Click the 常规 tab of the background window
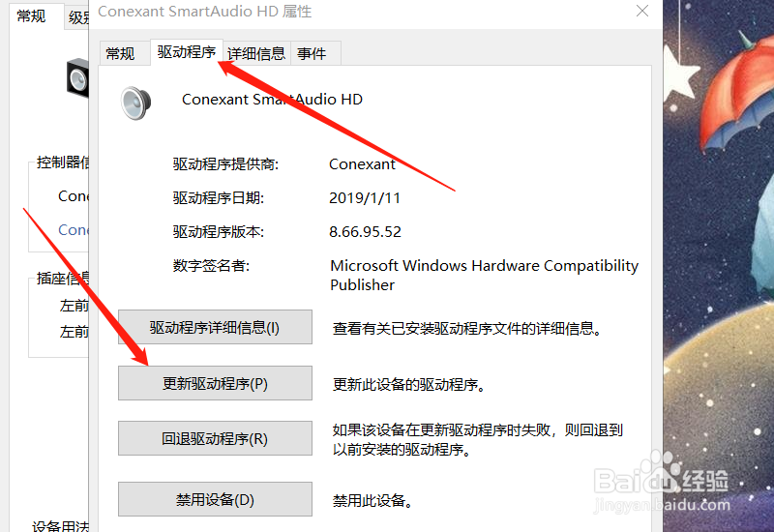This screenshot has height=532, width=774. point(31,16)
